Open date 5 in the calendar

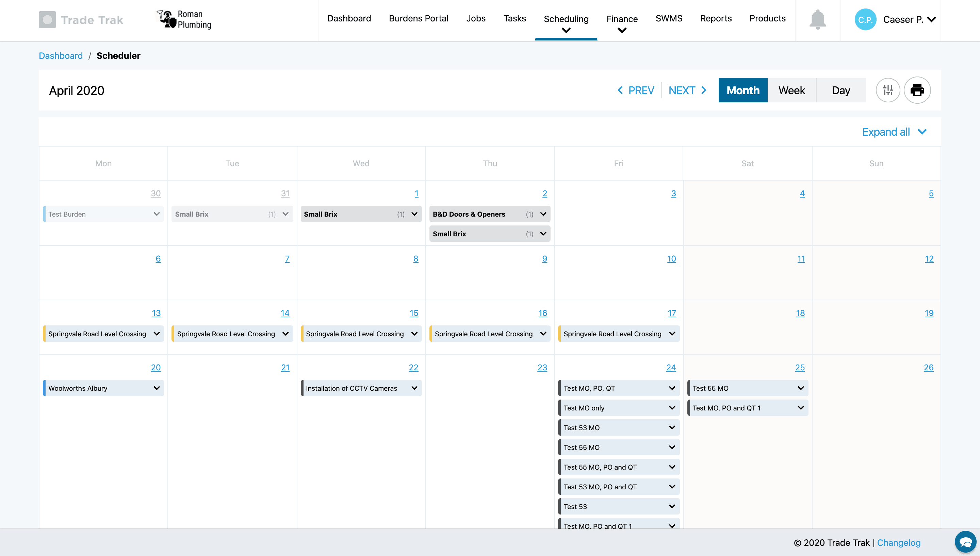[931, 193]
